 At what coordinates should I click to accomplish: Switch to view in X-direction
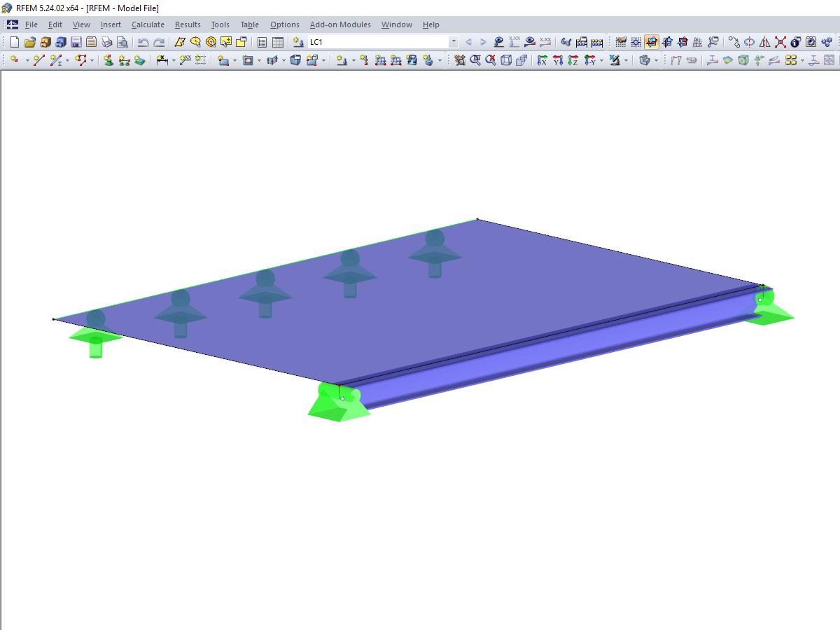coord(542,60)
